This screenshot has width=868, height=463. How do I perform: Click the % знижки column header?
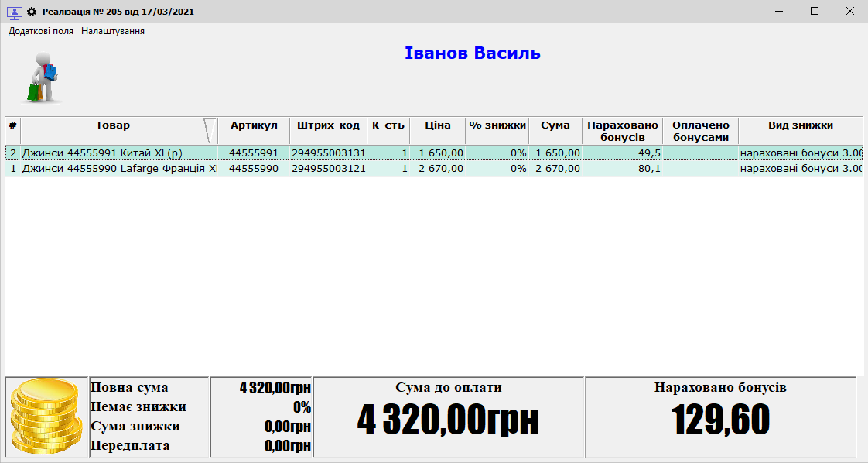(x=497, y=125)
